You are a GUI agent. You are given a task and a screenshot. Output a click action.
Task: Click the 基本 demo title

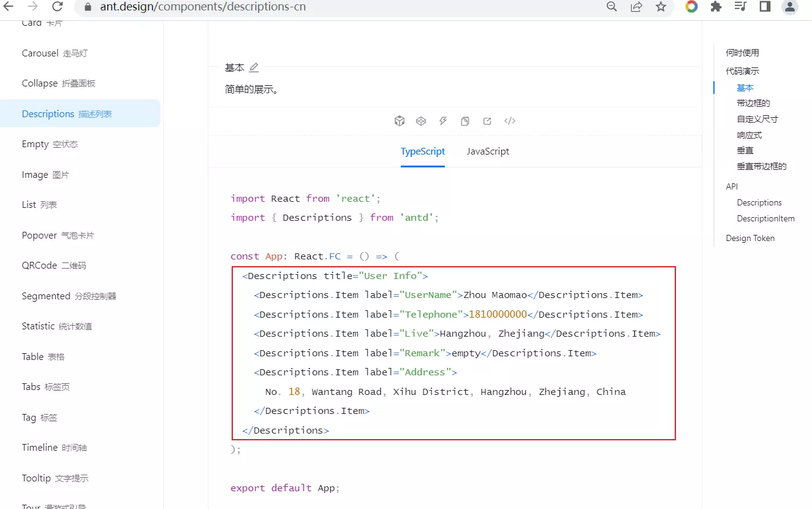tap(234, 67)
